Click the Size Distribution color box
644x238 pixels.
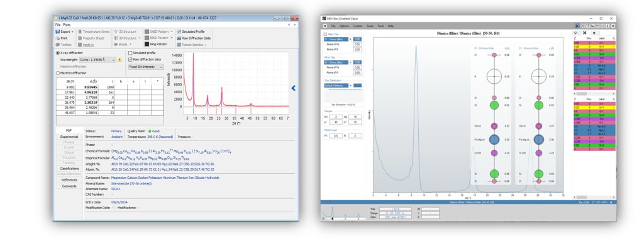[358, 86]
